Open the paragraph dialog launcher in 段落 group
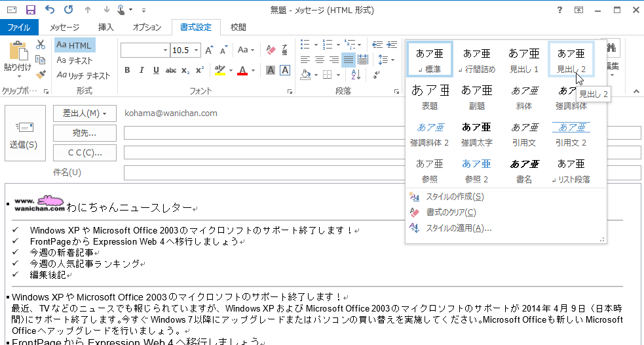The width and height of the screenshot is (644, 345). [396, 92]
